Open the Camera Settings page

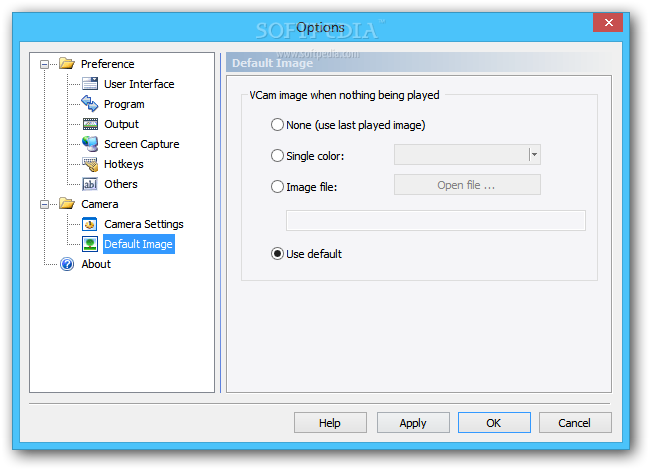(x=143, y=224)
